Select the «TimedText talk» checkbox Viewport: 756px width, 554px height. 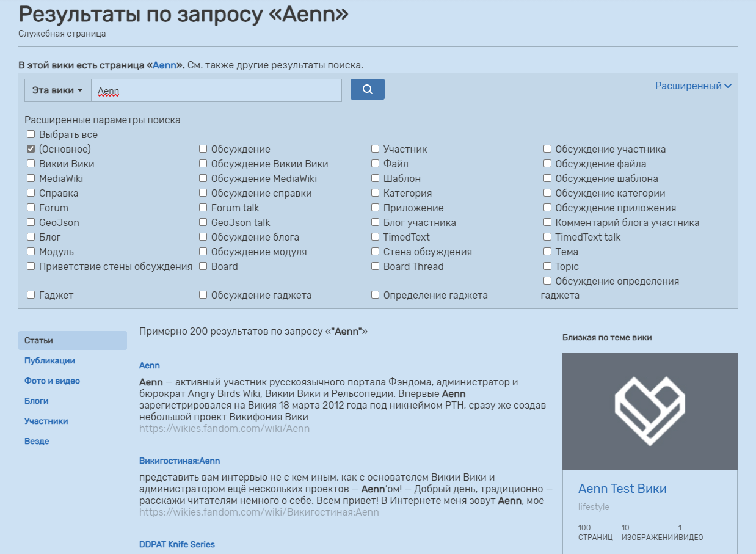tap(547, 237)
